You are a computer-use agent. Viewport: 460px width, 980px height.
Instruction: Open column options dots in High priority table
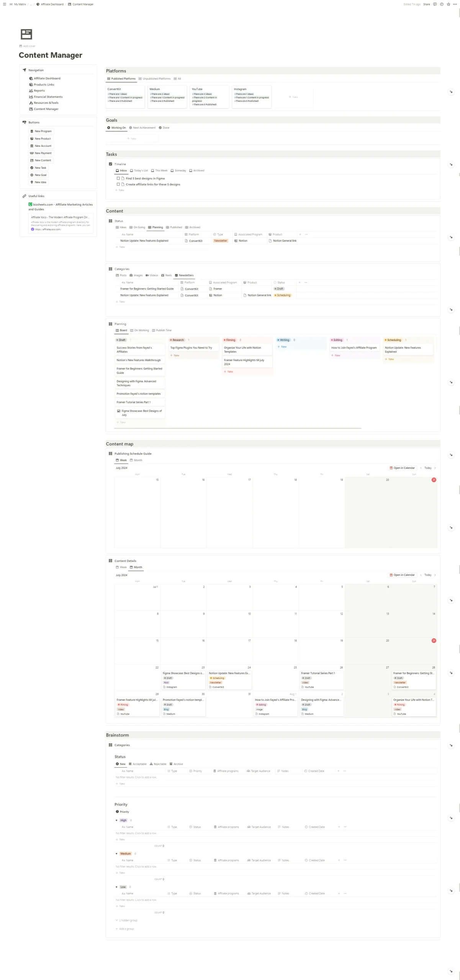[345, 827]
